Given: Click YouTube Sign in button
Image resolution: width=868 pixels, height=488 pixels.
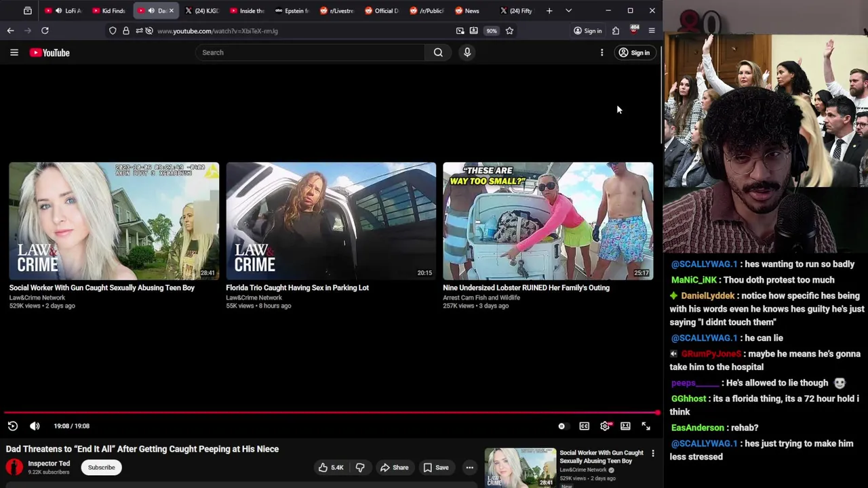Looking at the screenshot, I should pyautogui.click(x=634, y=52).
